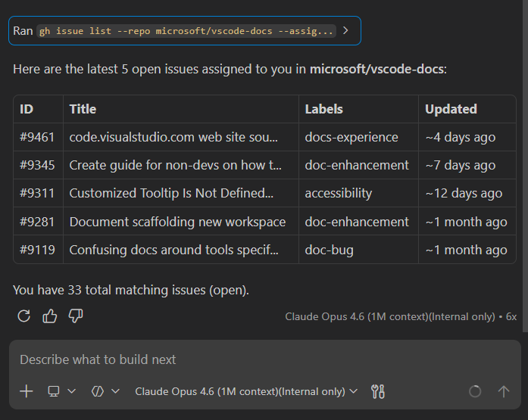
Task: Click issue ID #9281
Action: coord(37,222)
